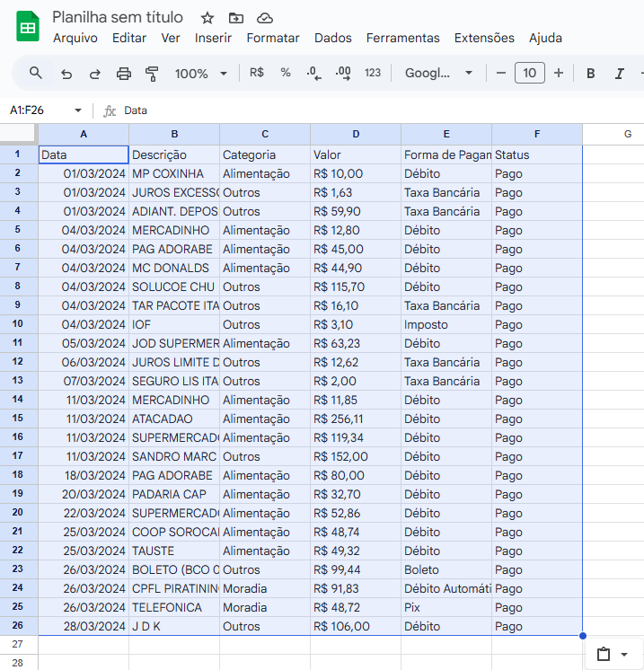Decrease decimal places
Image resolution: width=644 pixels, height=670 pixels.
(x=314, y=74)
